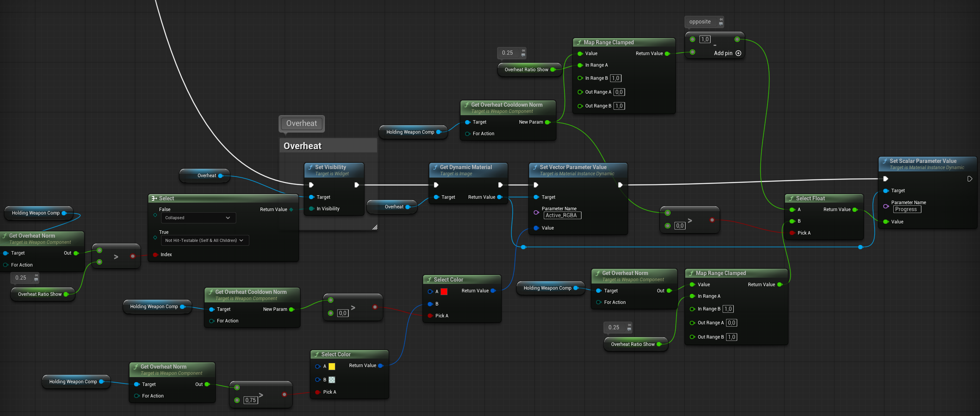Image resolution: width=980 pixels, height=416 pixels.
Task: Click Set Scalar Parameter Value exec output pin
Action: (x=970, y=179)
